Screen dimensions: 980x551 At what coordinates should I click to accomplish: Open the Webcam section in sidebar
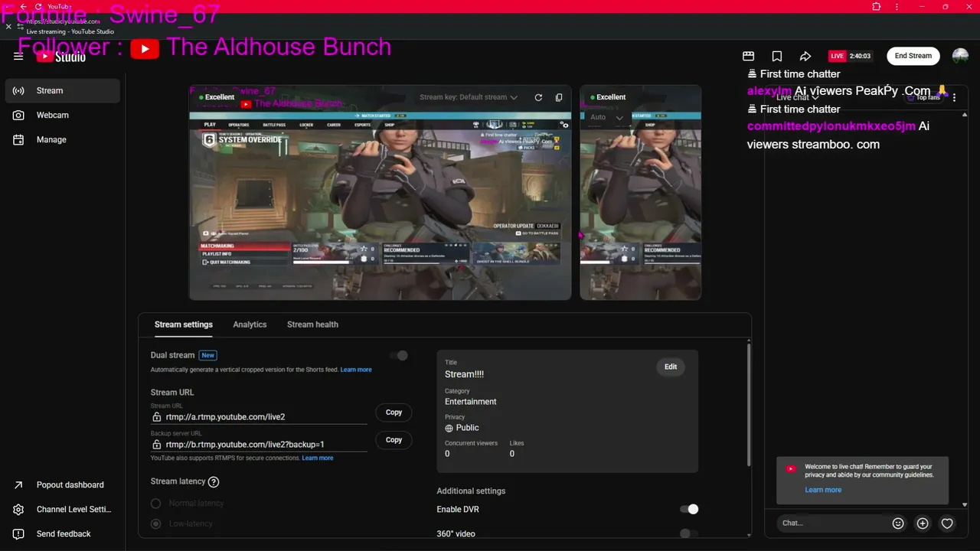click(63, 115)
